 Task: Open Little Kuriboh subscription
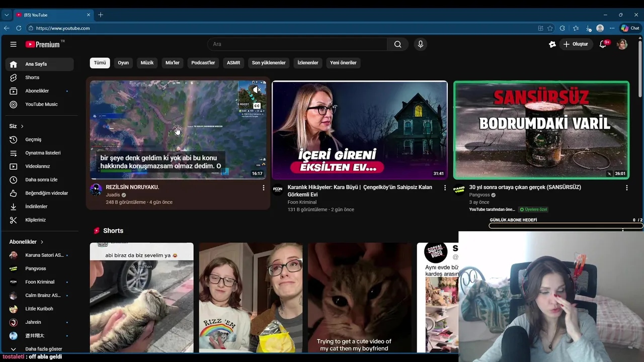click(39, 309)
